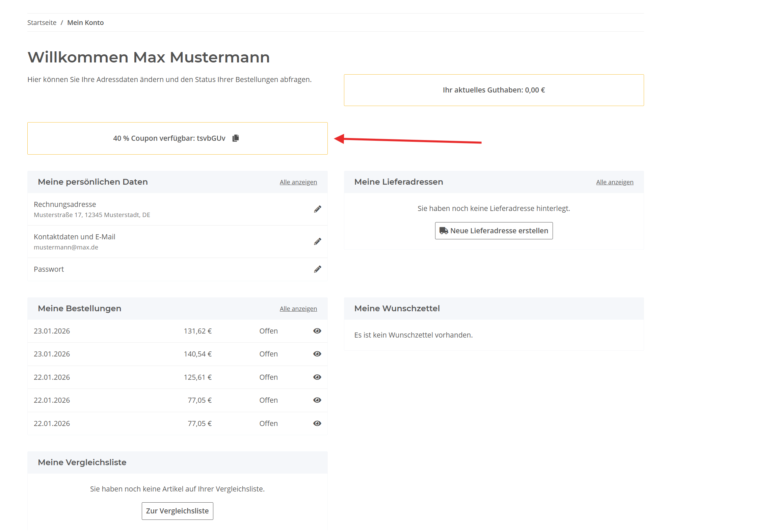Click the Mein Konto breadcrumb
Screen dimensions: 773x532
[85, 23]
